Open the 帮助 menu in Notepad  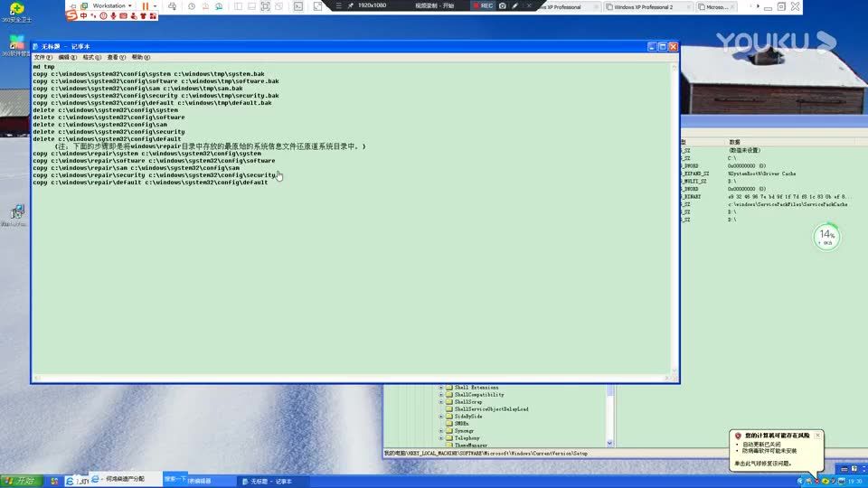pyautogui.click(x=141, y=58)
